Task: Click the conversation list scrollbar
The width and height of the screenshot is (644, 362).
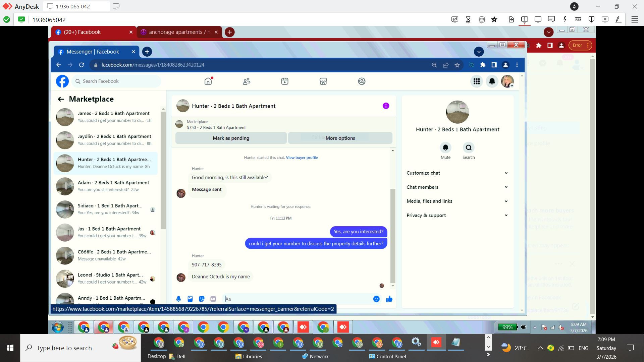Action: coord(163,171)
